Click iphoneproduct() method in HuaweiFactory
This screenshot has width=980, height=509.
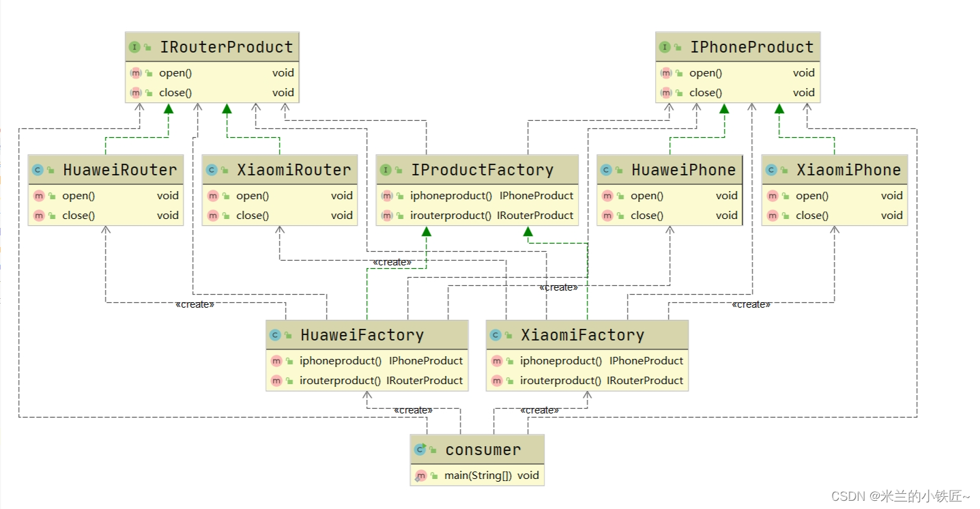pos(341,361)
